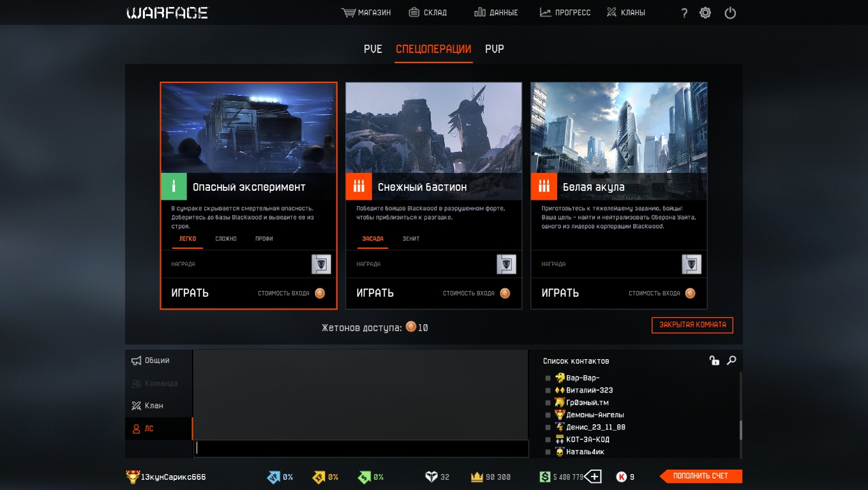Click the chat message input field
Screen dimensions: 868x490
coord(361,449)
